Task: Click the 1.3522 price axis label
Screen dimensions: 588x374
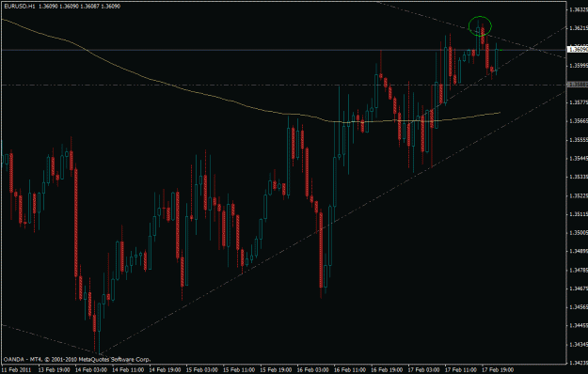Action: coord(579,195)
